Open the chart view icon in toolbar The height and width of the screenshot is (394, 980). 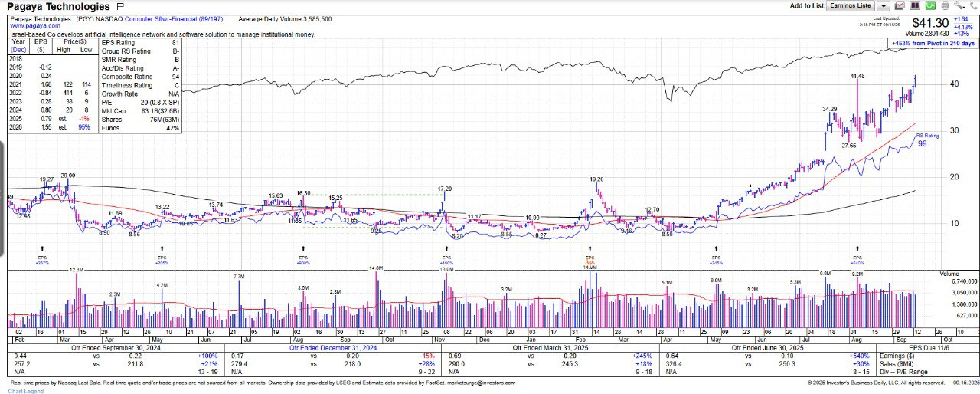(900, 5)
